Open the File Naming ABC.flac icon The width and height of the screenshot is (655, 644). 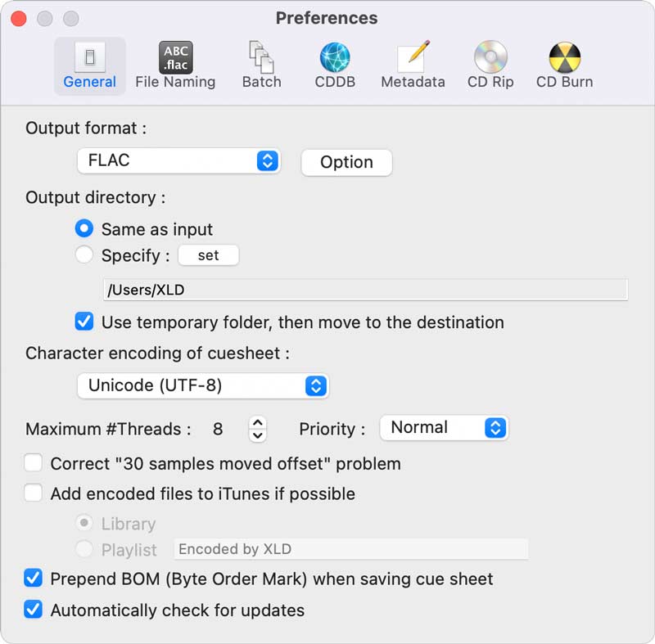[x=176, y=57]
